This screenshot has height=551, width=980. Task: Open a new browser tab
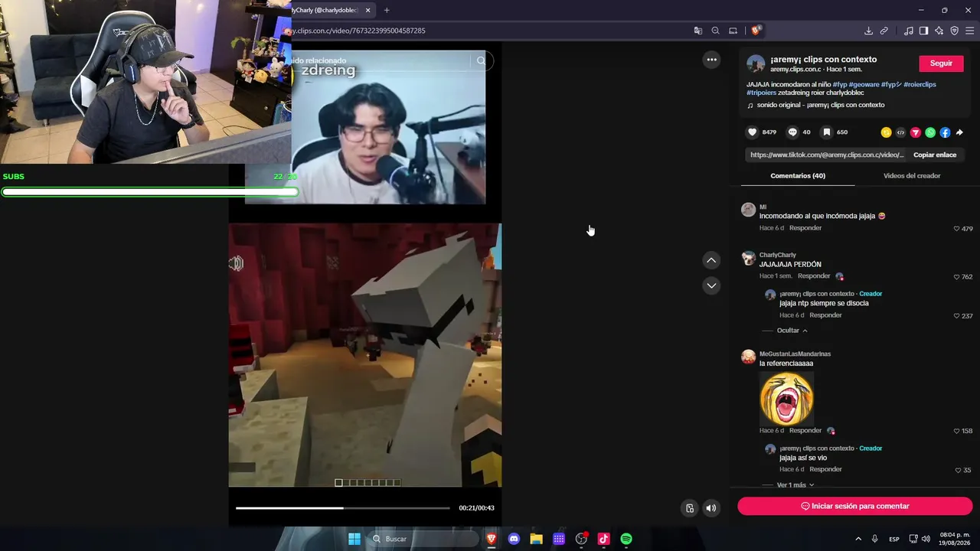[x=387, y=10]
